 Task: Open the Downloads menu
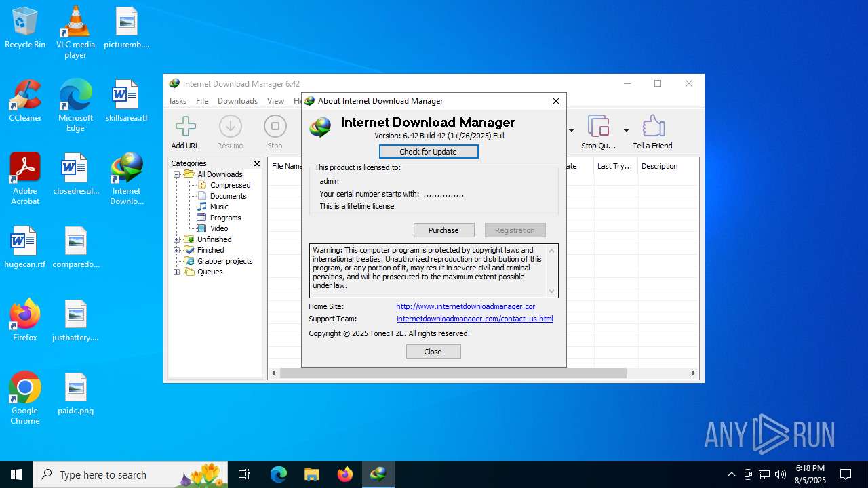pyautogui.click(x=237, y=101)
